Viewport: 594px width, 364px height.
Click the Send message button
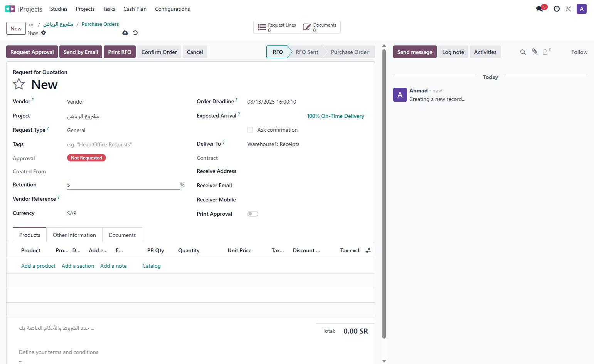click(x=415, y=52)
